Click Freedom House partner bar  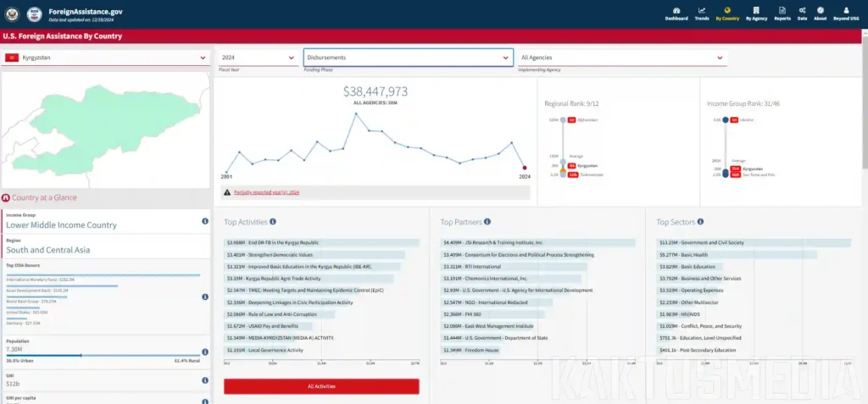pos(470,351)
